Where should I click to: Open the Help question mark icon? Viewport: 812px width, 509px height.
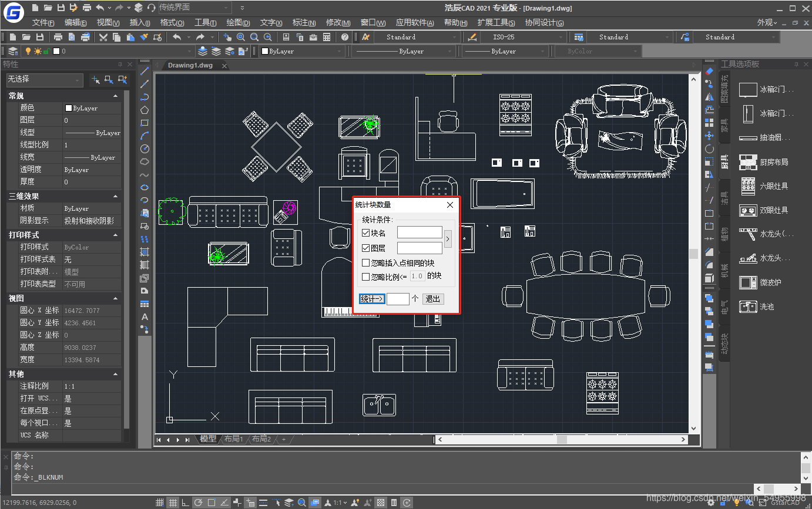[x=345, y=37]
